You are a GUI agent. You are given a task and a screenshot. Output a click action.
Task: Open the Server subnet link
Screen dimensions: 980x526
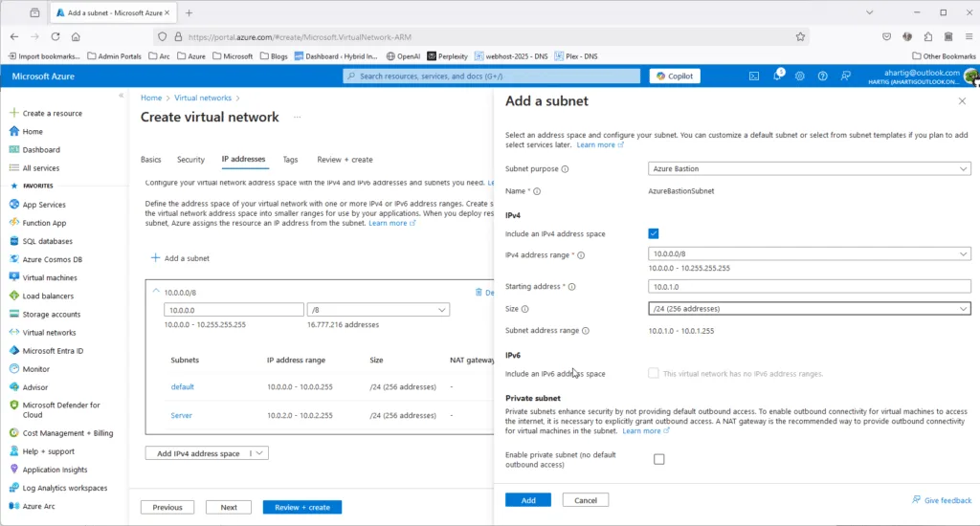point(181,415)
